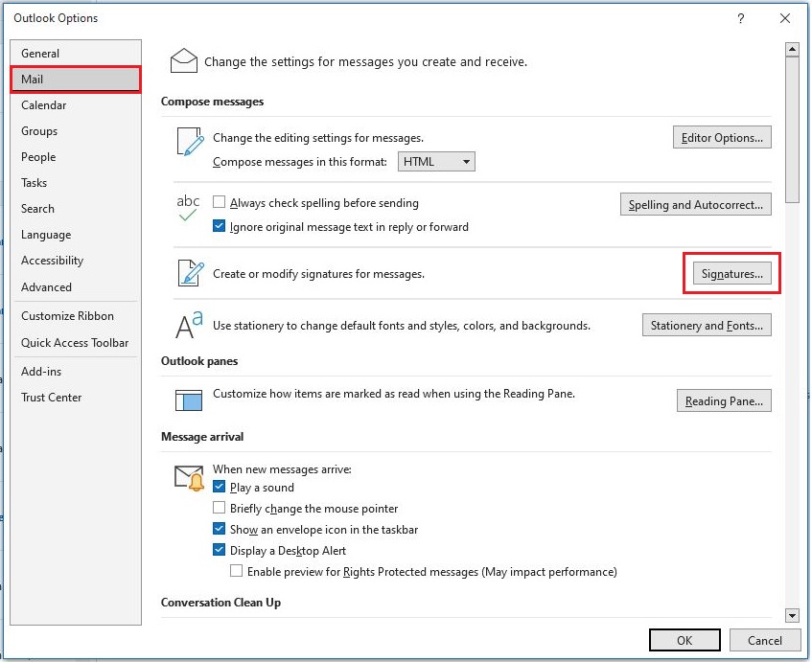This screenshot has width=812, height=662.
Task: Click the signature pen icon
Action: pos(190,273)
